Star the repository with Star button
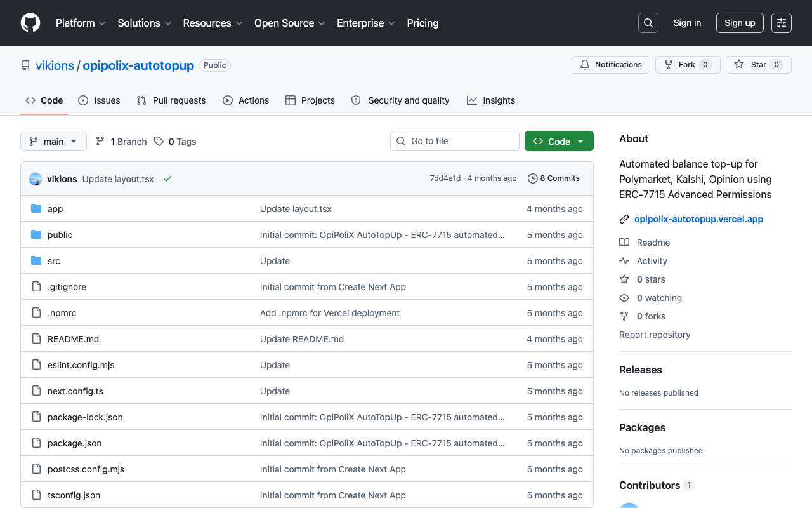Screen dimensions: 812x508 tap(759, 65)
